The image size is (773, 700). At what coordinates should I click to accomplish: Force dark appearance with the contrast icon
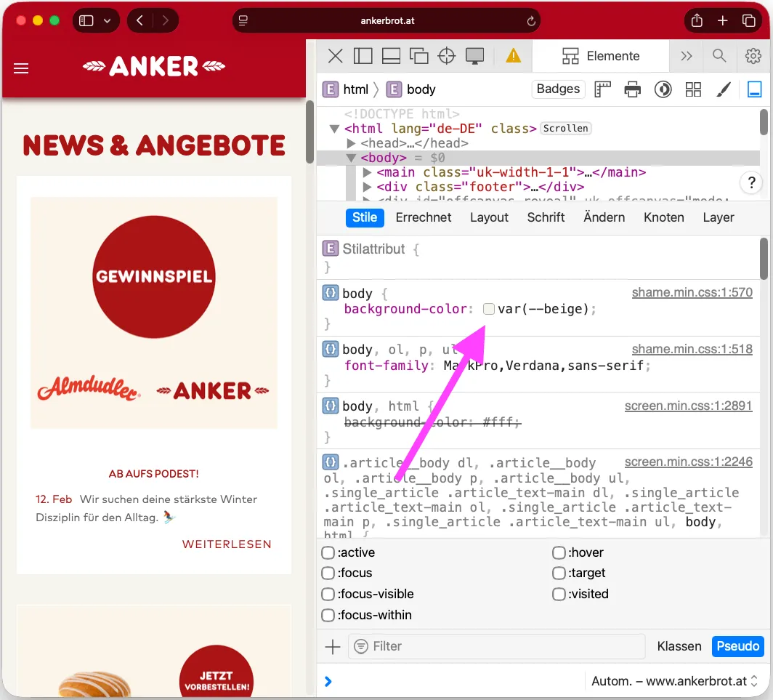click(x=663, y=89)
